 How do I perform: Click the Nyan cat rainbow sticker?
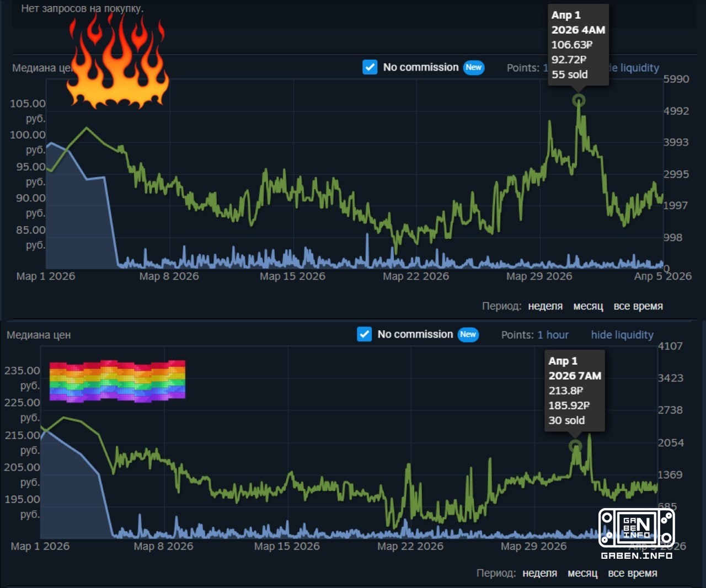tap(117, 381)
